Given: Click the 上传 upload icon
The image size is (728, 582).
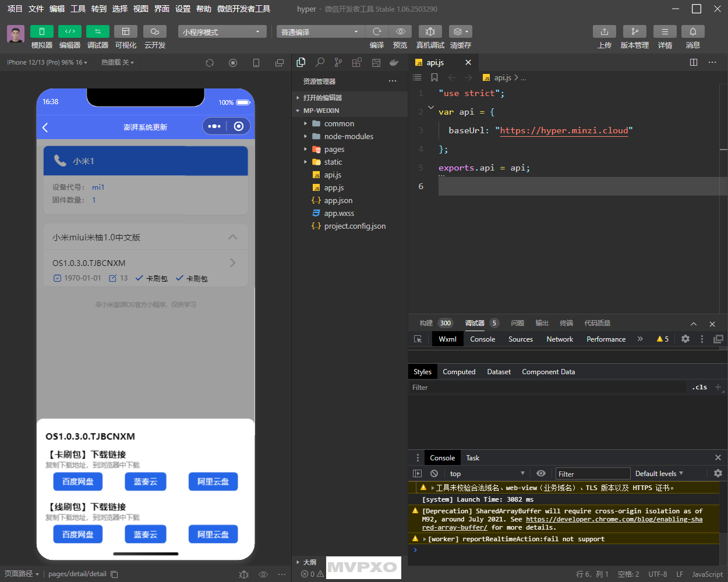Looking at the screenshot, I should click(605, 31).
